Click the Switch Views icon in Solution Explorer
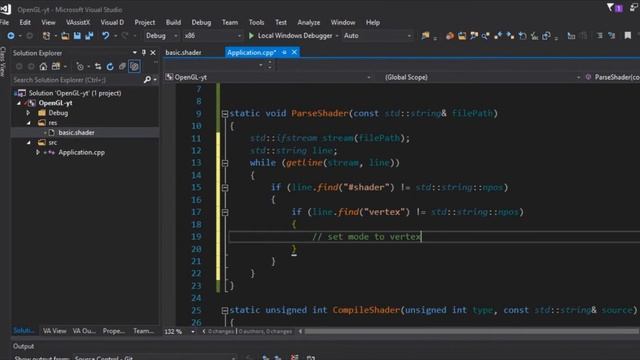 coord(56,67)
